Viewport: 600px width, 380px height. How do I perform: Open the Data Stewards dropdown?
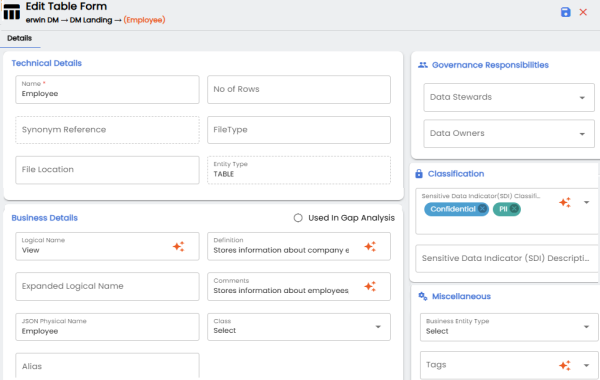[x=509, y=97]
